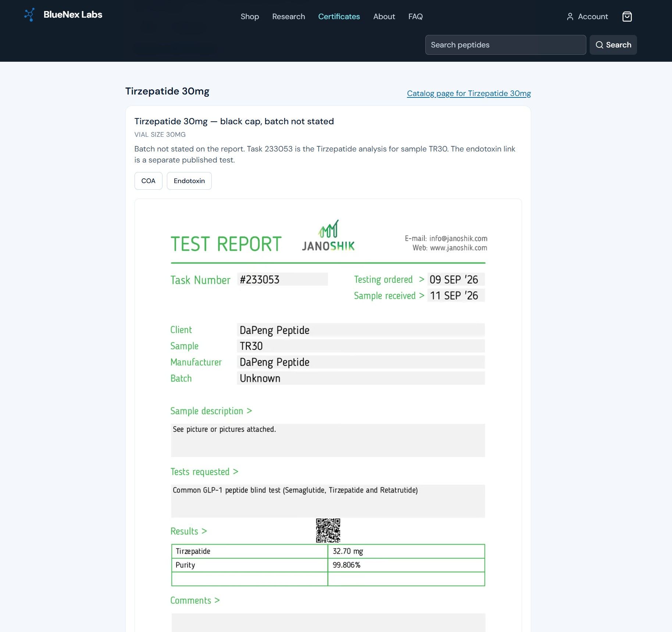Go to the Certificates page
The image size is (672, 632).
[x=339, y=17]
